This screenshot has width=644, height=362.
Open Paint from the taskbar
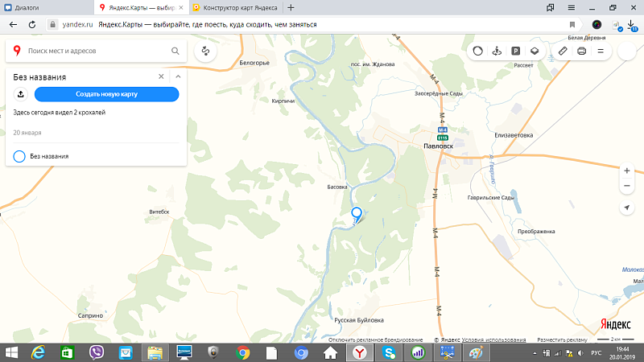click(x=476, y=352)
